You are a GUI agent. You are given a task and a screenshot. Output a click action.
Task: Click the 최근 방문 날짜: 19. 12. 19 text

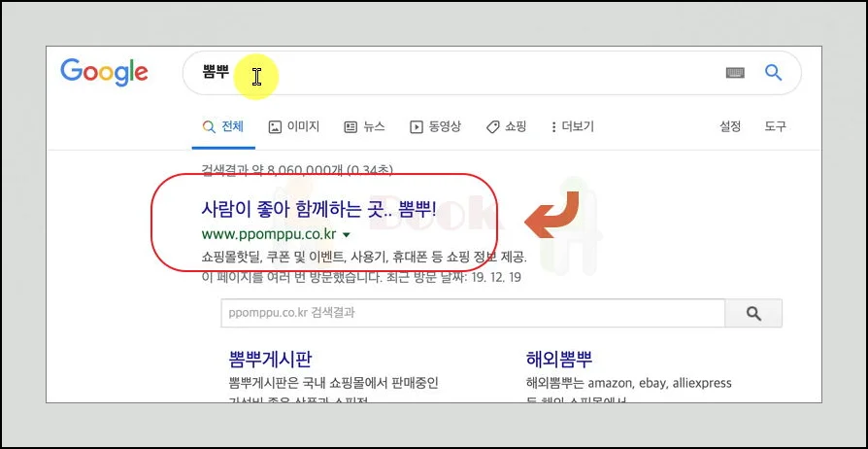tap(453, 277)
